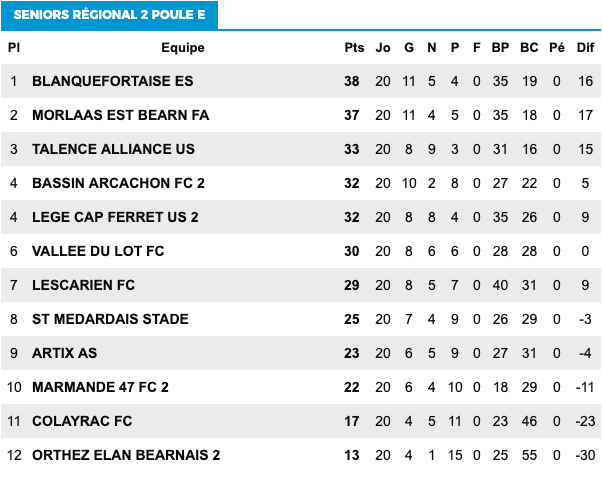Click the Dif column header
Image resolution: width=603 pixels, height=480 pixels.
click(x=586, y=48)
